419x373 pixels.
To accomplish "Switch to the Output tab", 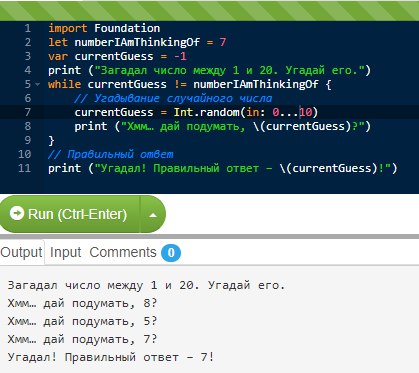I will click(22, 252).
